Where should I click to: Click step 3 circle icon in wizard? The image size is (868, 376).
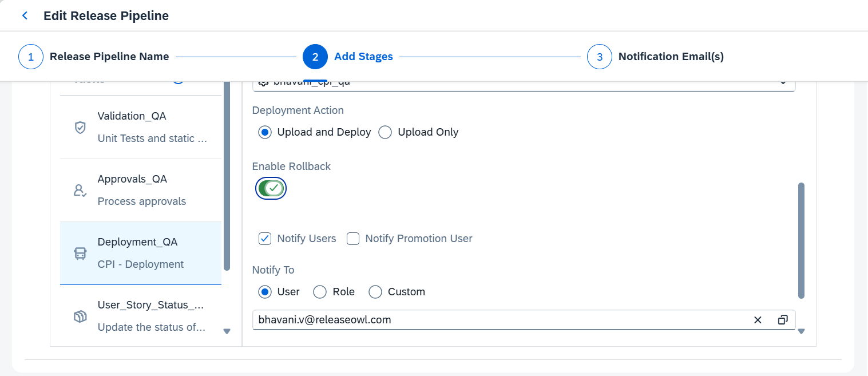(600, 57)
